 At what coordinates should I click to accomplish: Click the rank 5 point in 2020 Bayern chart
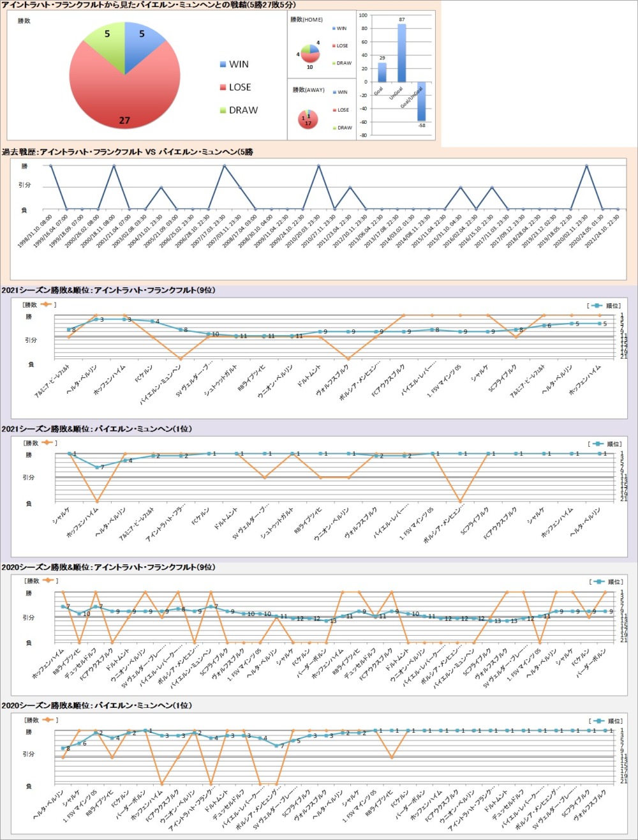pos(293,741)
